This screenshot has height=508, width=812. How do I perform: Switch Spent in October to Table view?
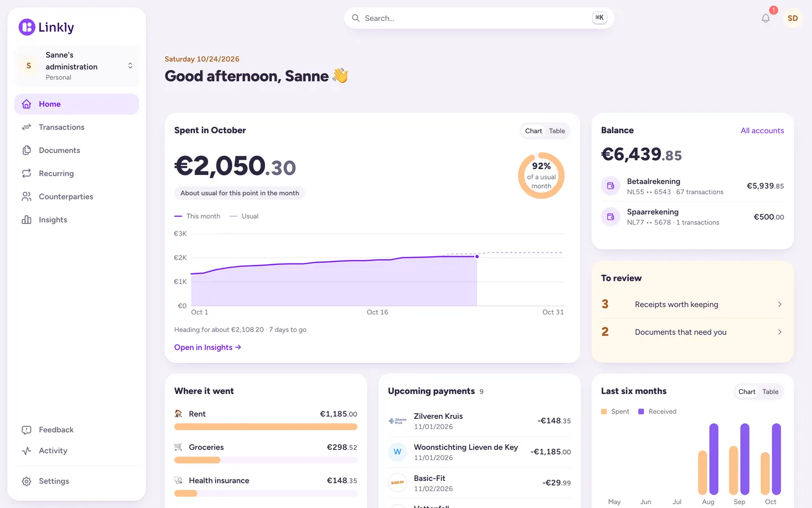pyautogui.click(x=557, y=131)
